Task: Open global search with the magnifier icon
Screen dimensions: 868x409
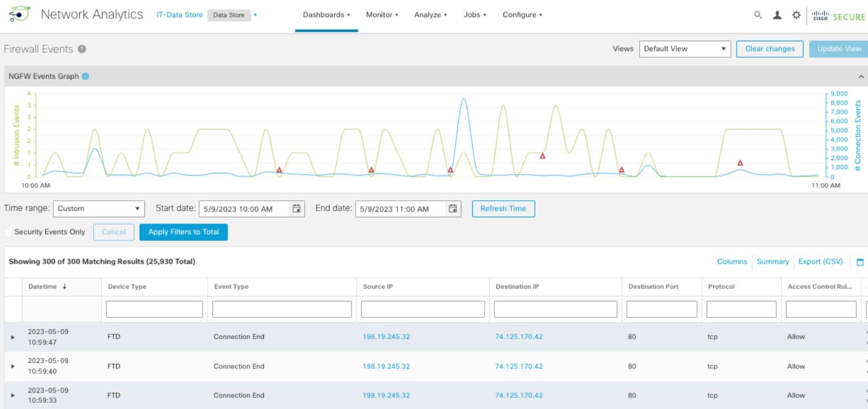Action: pyautogui.click(x=758, y=15)
